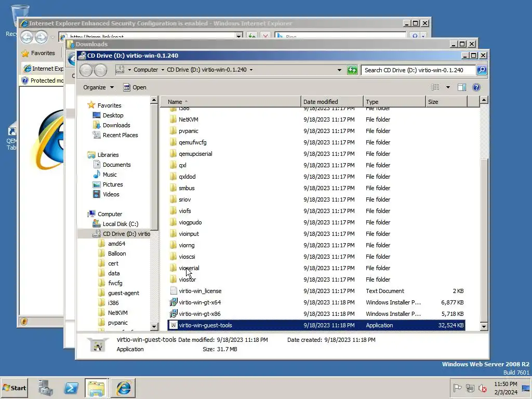Screen dimensions: 532x399
Task: Select the virtio-win_license text document
Action: pos(200,291)
